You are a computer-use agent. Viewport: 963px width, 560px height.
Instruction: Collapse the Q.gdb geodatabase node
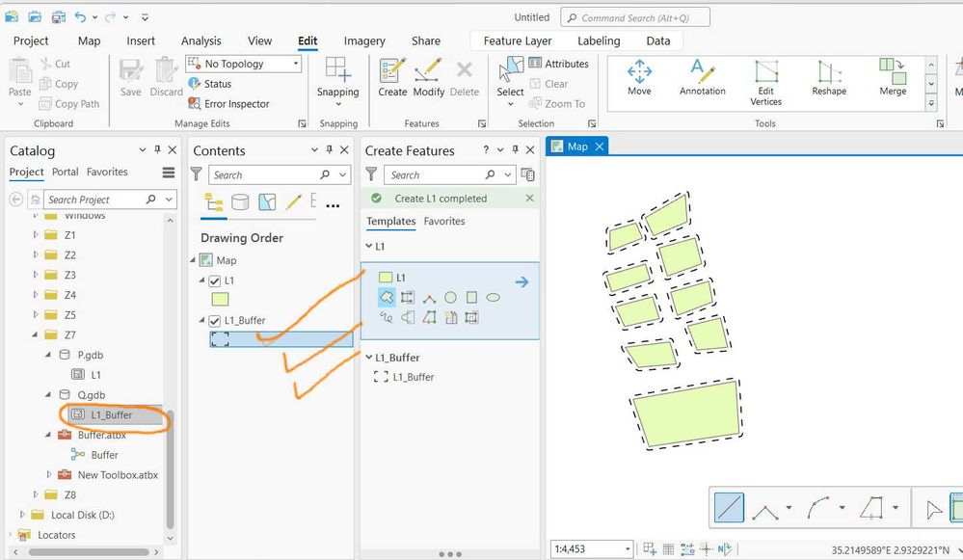(48, 395)
